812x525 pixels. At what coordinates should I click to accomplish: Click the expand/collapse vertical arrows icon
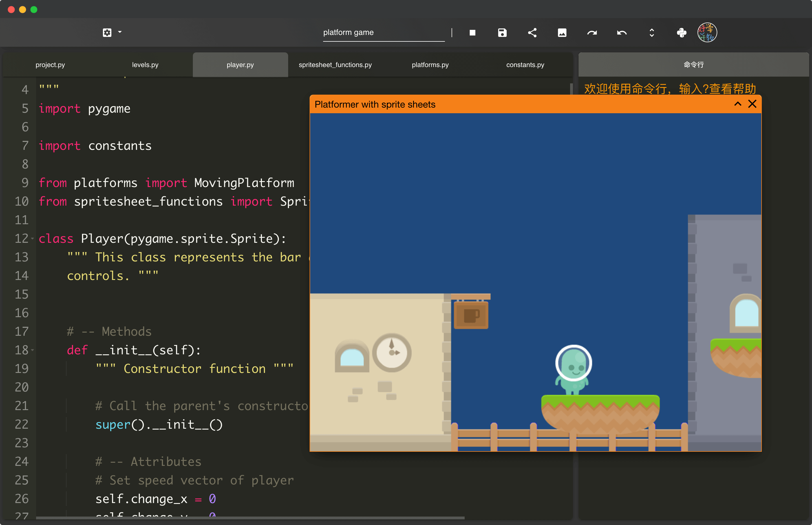pyautogui.click(x=652, y=33)
